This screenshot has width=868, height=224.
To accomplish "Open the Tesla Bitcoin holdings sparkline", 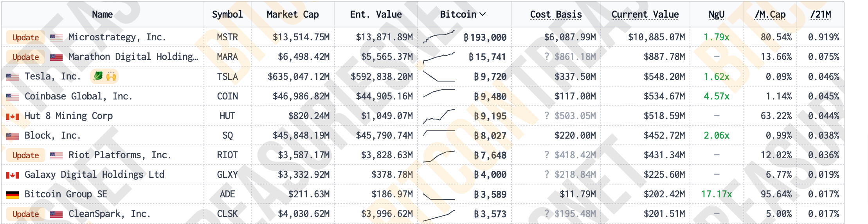I will (439, 76).
